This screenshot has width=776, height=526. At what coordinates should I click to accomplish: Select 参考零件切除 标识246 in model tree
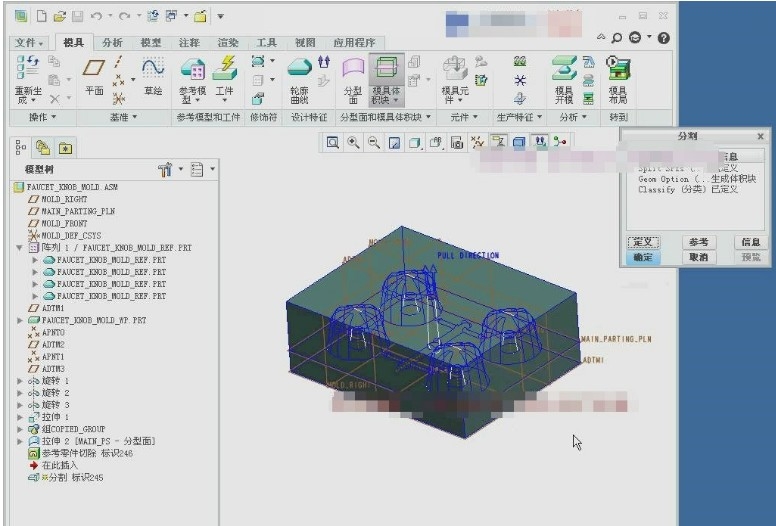[87, 453]
